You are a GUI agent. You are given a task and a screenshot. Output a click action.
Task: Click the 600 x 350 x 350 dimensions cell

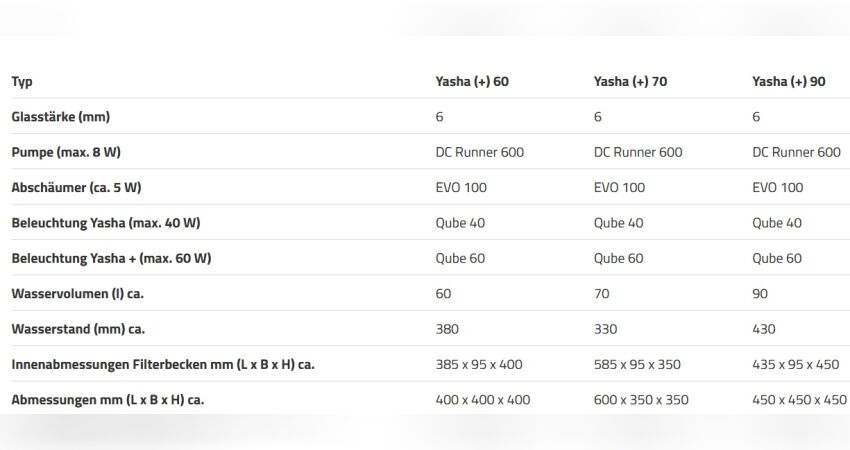tap(641, 400)
